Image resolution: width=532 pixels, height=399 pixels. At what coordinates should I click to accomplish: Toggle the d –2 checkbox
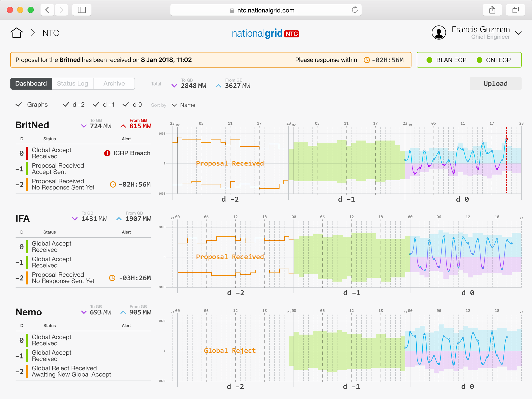tap(66, 105)
